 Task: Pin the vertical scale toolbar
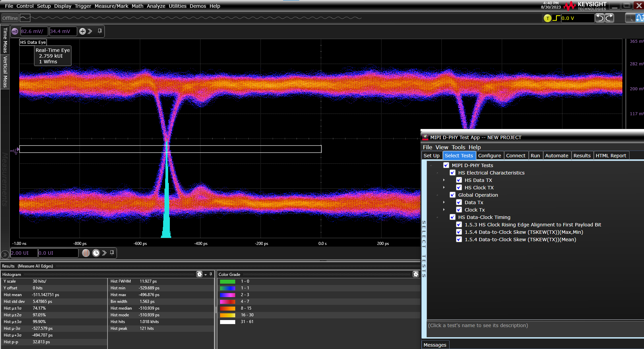pos(100,31)
